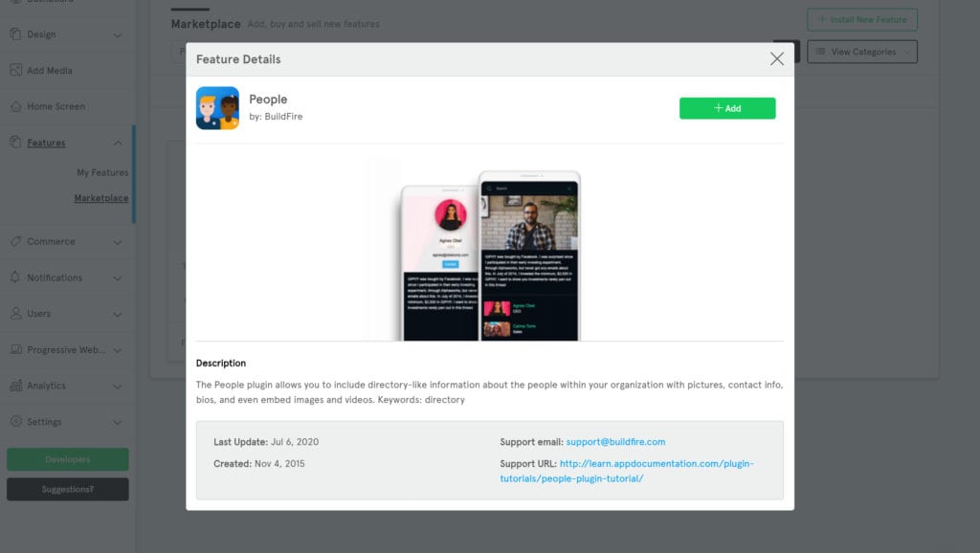Viewport: 980px width, 553px height.
Task: Open My Features submenu item
Action: point(102,173)
